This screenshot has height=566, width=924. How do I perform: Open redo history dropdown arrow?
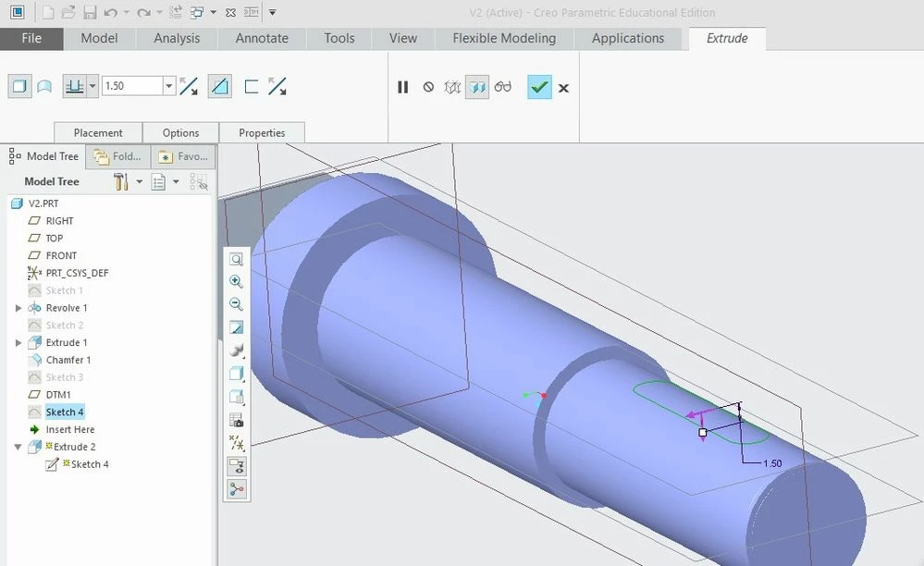159,12
